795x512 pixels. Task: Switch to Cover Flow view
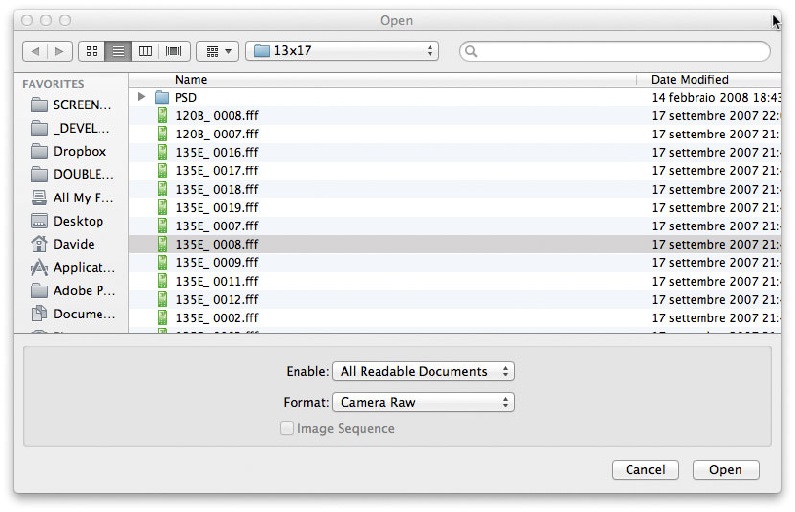click(x=174, y=51)
